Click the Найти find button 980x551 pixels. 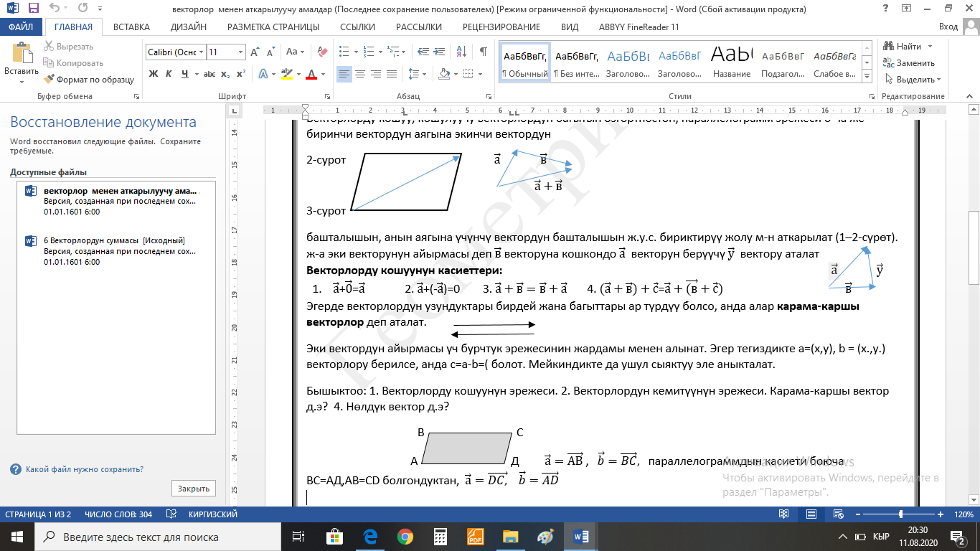click(x=903, y=47)
